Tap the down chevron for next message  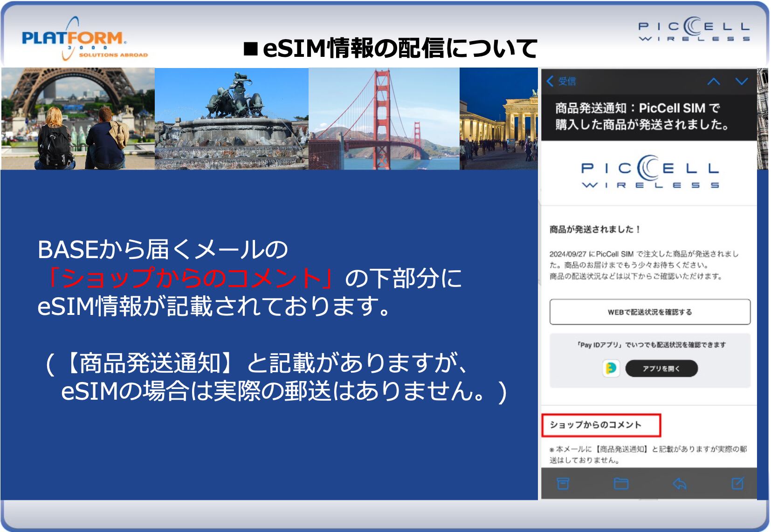tap(741, 82)
